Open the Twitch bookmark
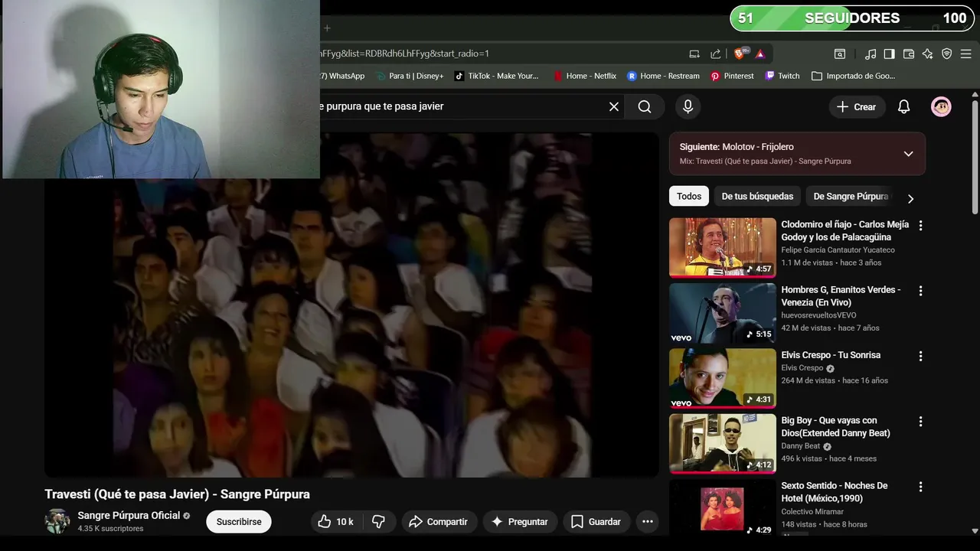Screen dimensions: 980x551 coord(782,76)
